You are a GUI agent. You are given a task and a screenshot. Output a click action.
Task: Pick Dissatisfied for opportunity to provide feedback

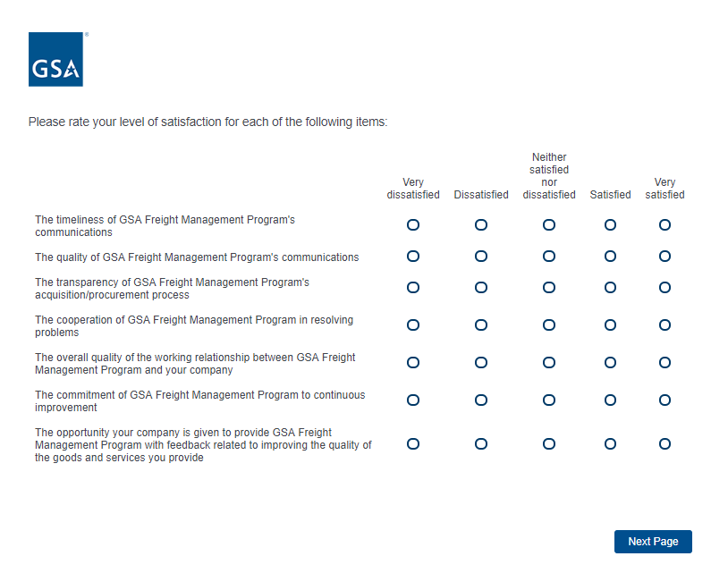(481, 444)
